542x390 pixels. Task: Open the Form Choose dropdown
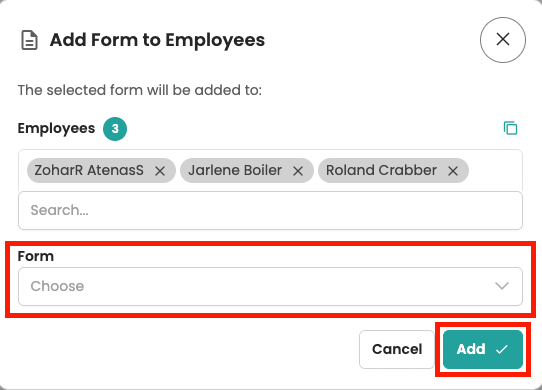point(270,286)
